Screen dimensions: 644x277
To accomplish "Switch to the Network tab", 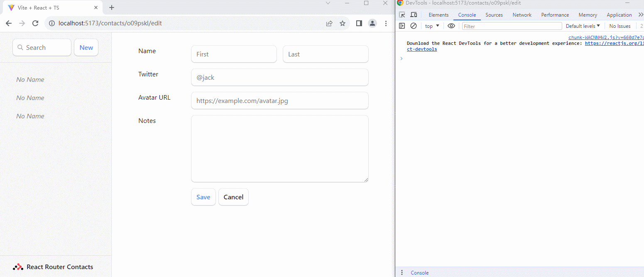I will 522,15.
